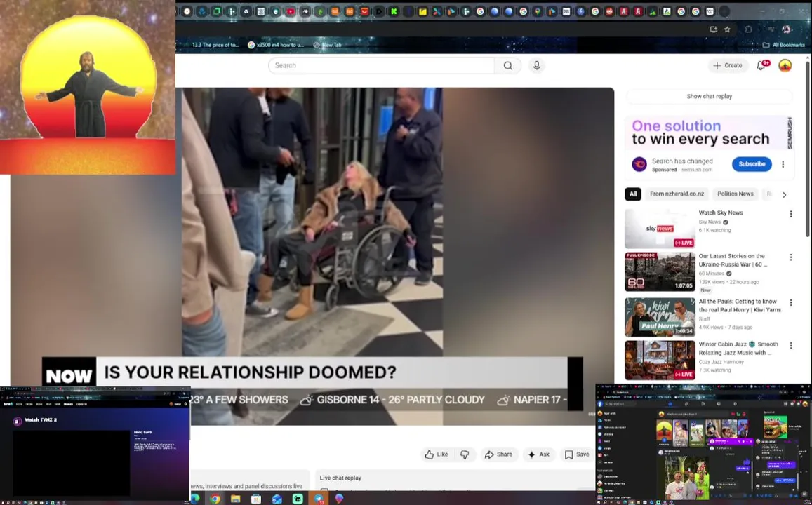This screenshot has height=505, width=812.
Task: Switch to the red YouTube browser tab
Action: coord(291,11)
